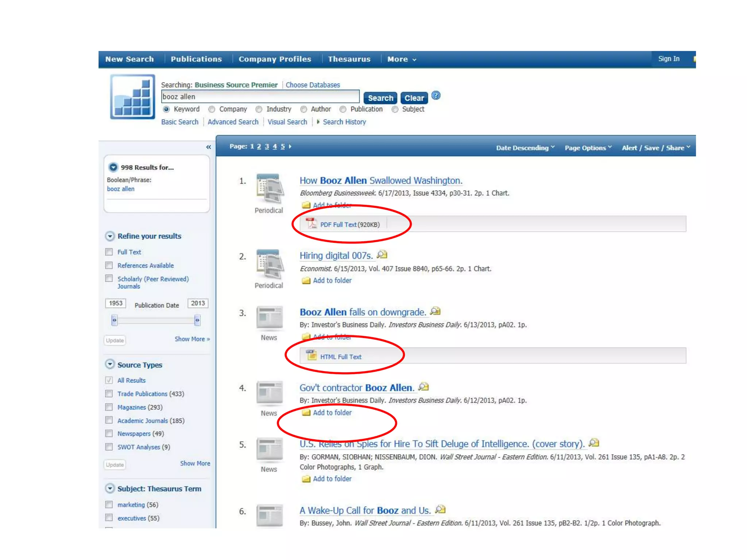The image size is (747, 560).
Task: Check the Full Text refine checkbox
Action: (x=109, y=252)
